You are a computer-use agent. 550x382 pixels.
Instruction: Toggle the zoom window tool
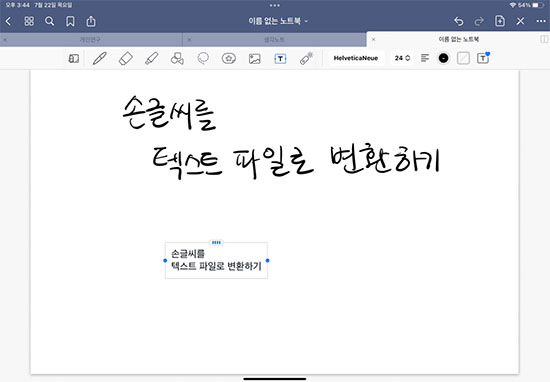click(74, 58)
